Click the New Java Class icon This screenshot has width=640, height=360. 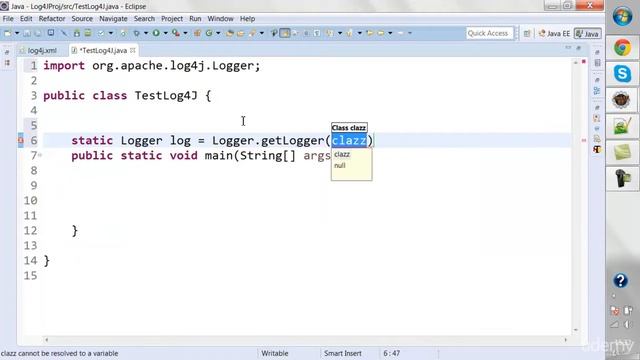[x=209, y=33]
